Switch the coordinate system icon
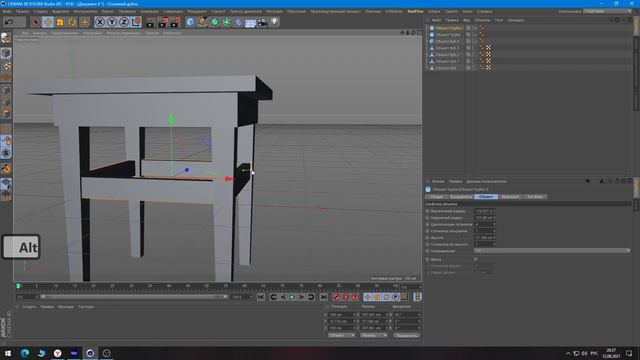Screen dimensions: 640x360 136,22
